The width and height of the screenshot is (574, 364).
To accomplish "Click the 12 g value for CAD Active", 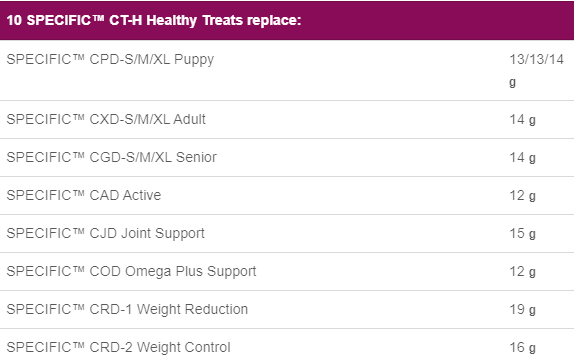I will tap(522, 196).
